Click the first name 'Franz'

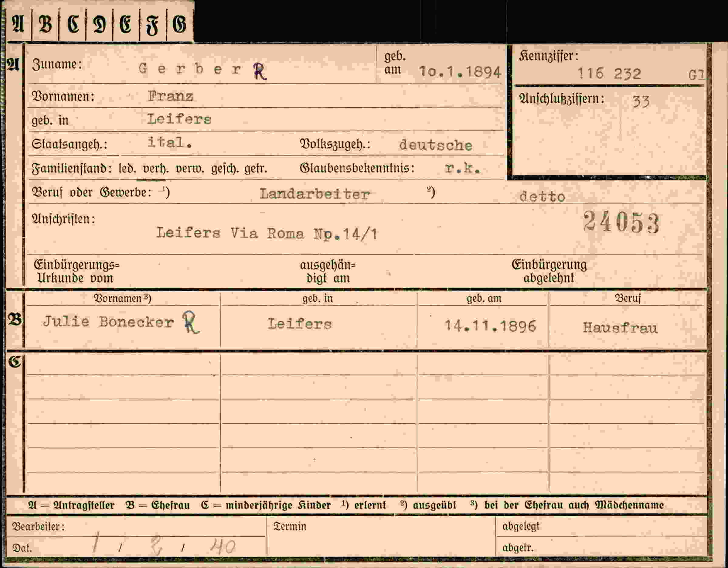pos(170,96)
